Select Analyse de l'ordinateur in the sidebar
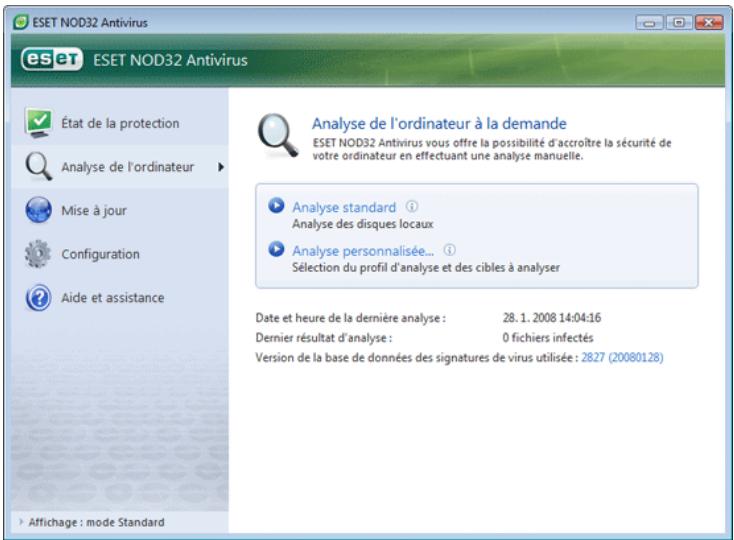 (x=120, y=167)
